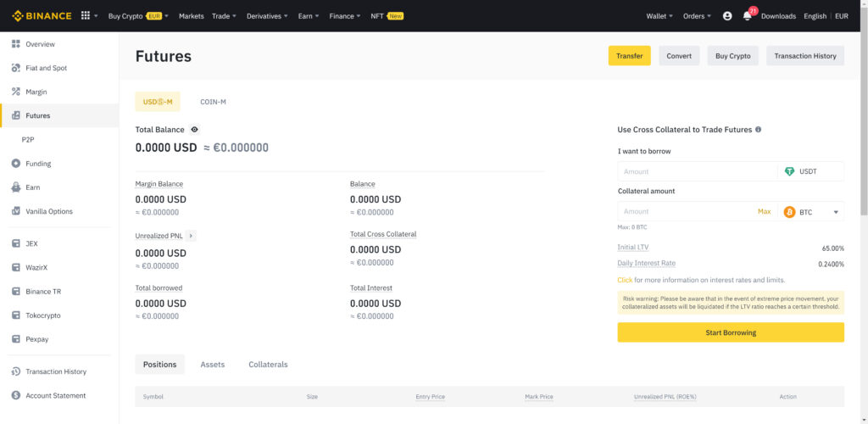Expand Unrealized PNL arrow

191,236
